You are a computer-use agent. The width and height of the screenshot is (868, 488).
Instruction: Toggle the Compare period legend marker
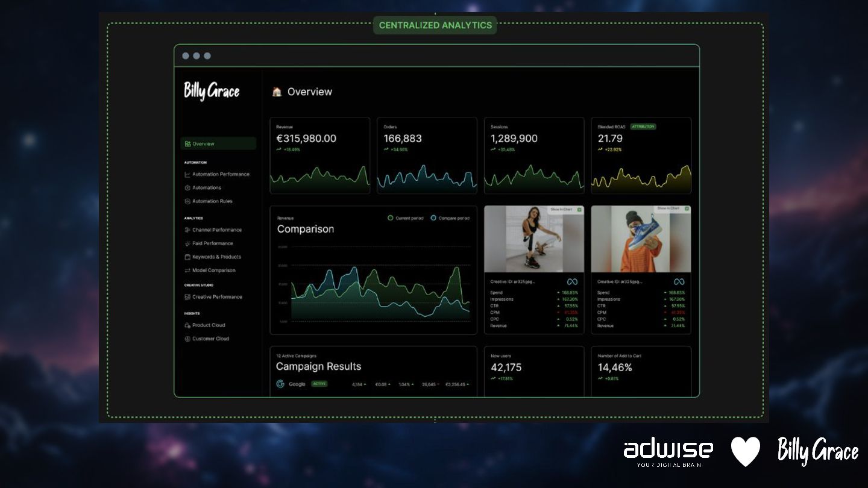coord(433,218)
